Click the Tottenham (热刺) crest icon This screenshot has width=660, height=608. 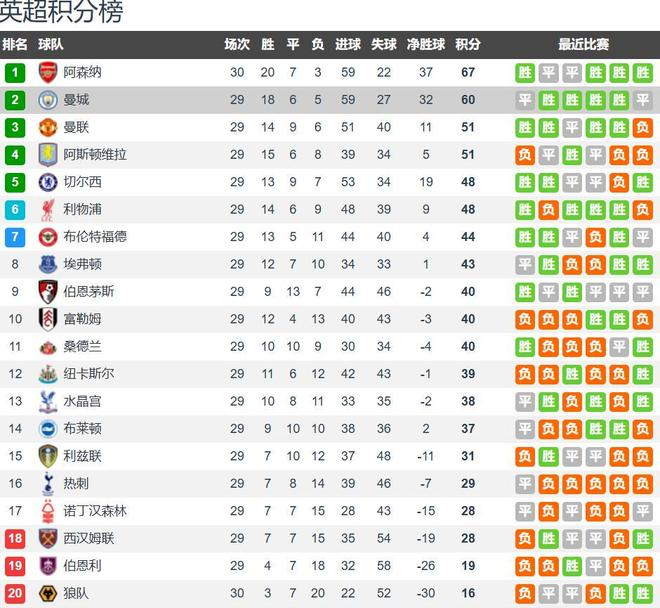47,483
